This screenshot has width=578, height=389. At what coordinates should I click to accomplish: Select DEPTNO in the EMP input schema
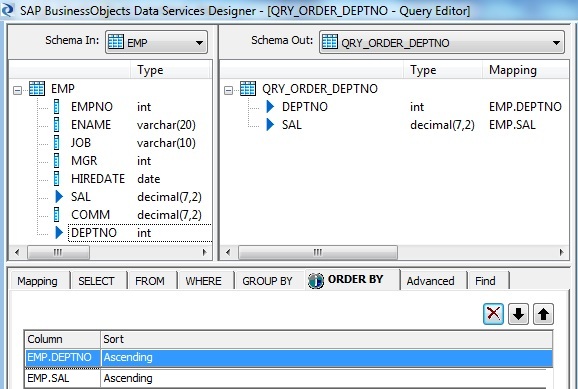point(94,233)
